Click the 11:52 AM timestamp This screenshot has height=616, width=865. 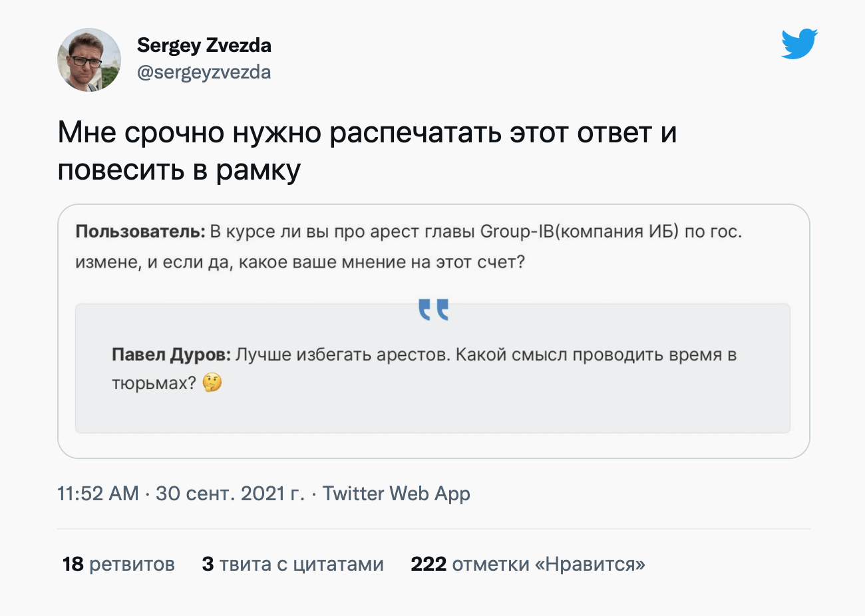point(98,494)
